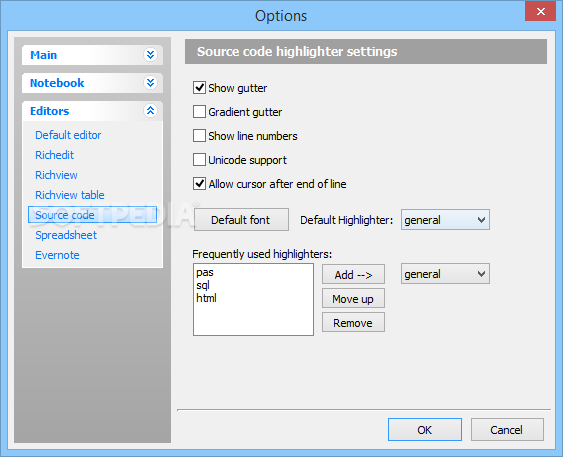Click the Notebook section header label

[57, 83]
